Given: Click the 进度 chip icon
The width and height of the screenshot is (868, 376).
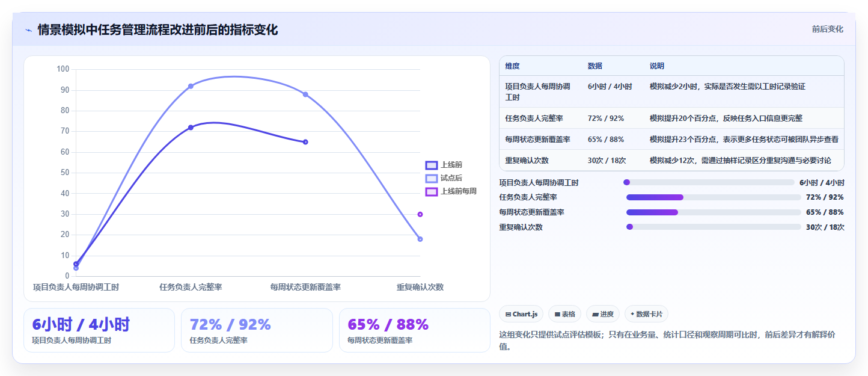Looking at the screenshot, I should tap(595, 314).
